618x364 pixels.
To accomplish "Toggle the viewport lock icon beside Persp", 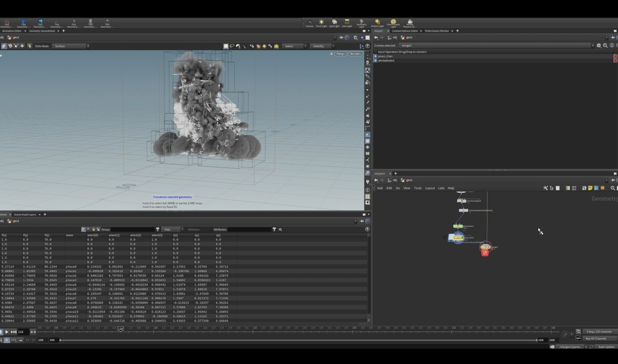I will coord(332,54).
